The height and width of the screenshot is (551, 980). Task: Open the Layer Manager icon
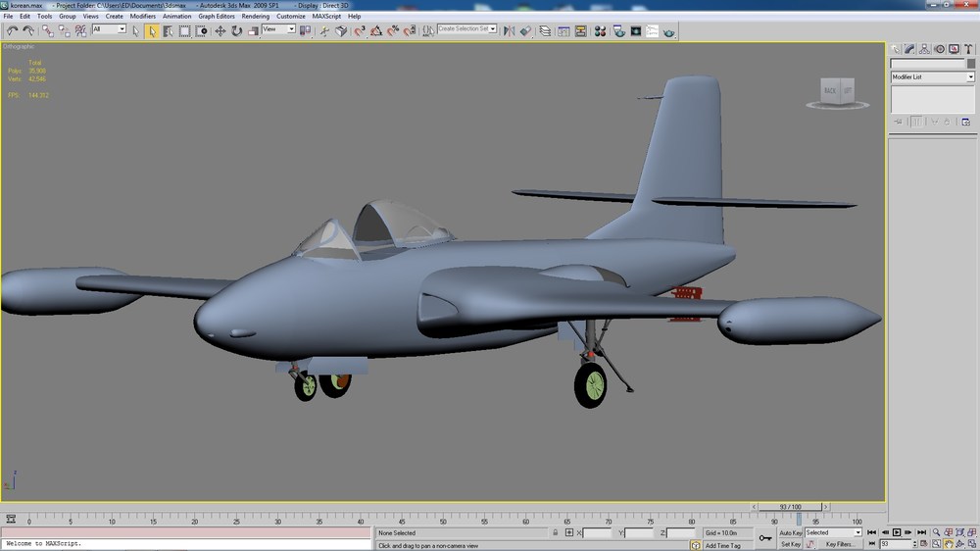[x=545, y=30]
